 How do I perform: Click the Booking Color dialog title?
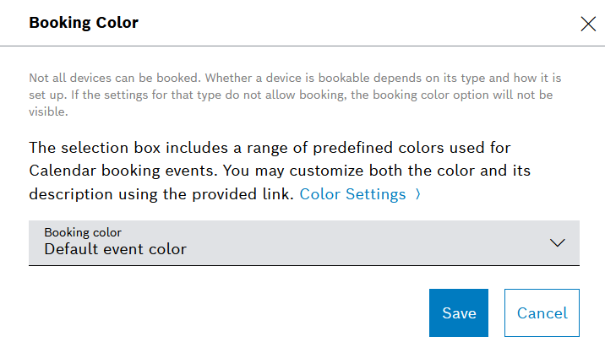[x=84, y=23]
